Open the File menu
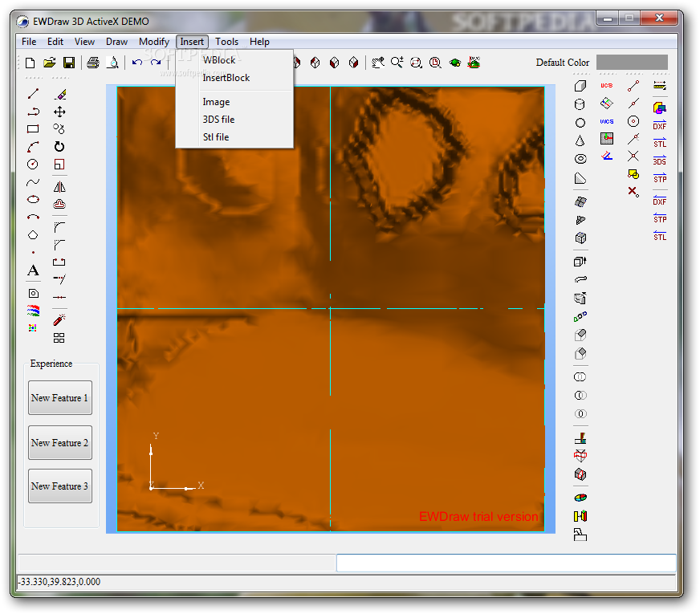 click(x=29, y=42)
